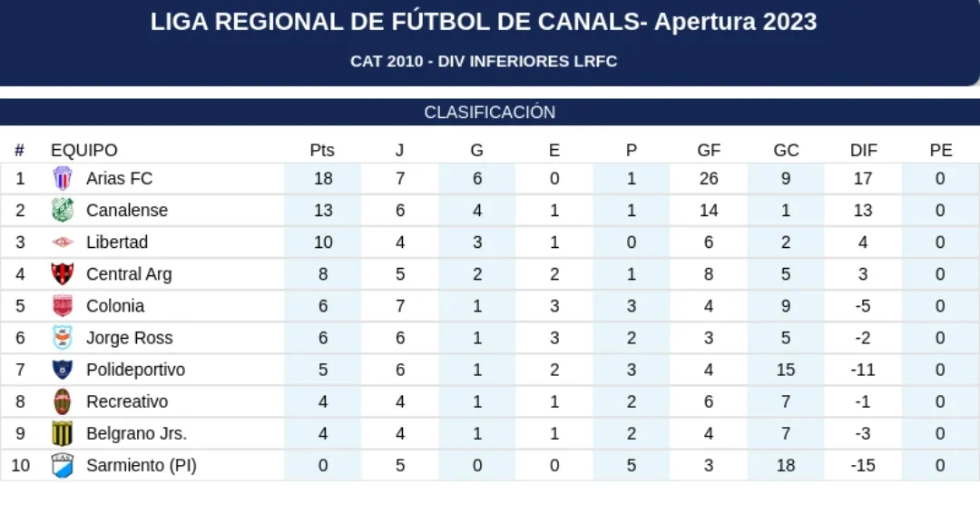The image size is (980, 505).
Task: Click the CAT 2010 - DIV INFERIORES LRFC subtitle
Action: click(484, 62)
